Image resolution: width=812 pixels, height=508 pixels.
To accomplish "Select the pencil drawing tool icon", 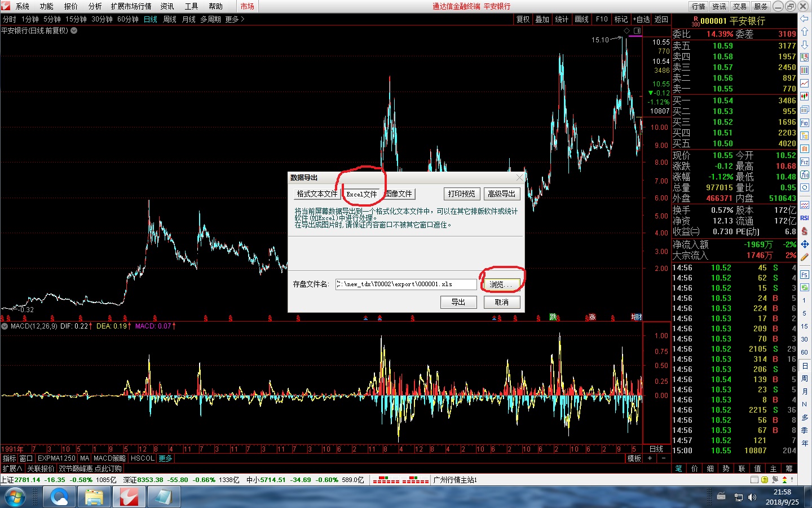I will click(805, 257).
